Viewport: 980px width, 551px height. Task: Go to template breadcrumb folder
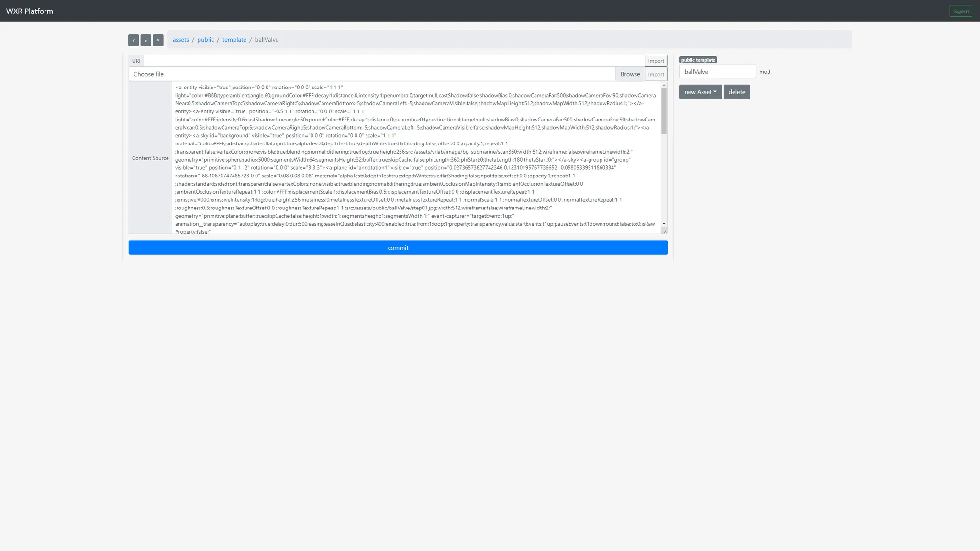click(x=234, y=40)
